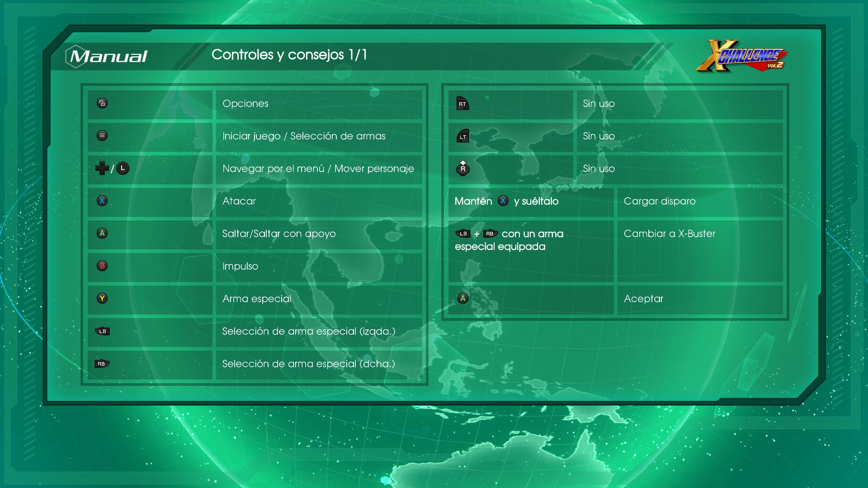Click the RT trigger icon
868x488 pixels.
[462, 103]
